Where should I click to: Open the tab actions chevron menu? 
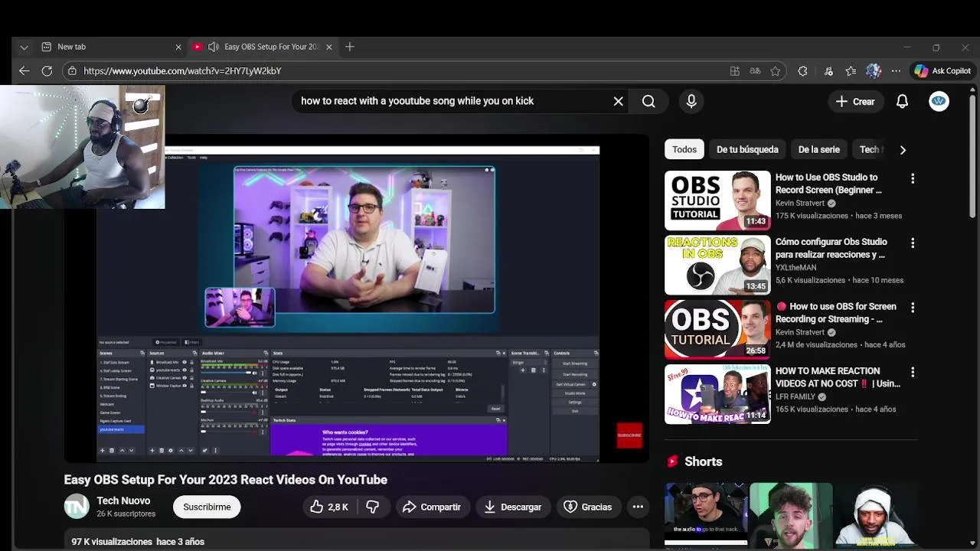[24, 47]
